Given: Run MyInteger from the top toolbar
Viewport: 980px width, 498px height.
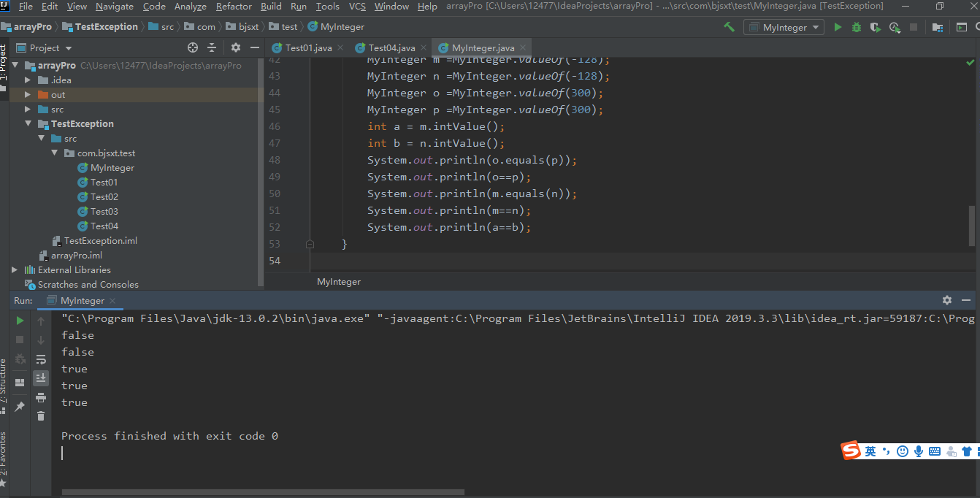Looking at the screenshot, I should point(838,27).
